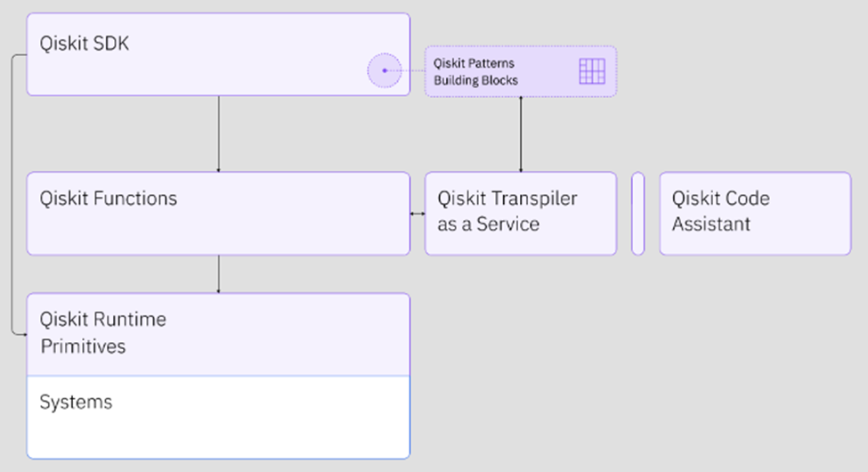Click the grid icon in Qiskit Patterns box

point(592,71)
